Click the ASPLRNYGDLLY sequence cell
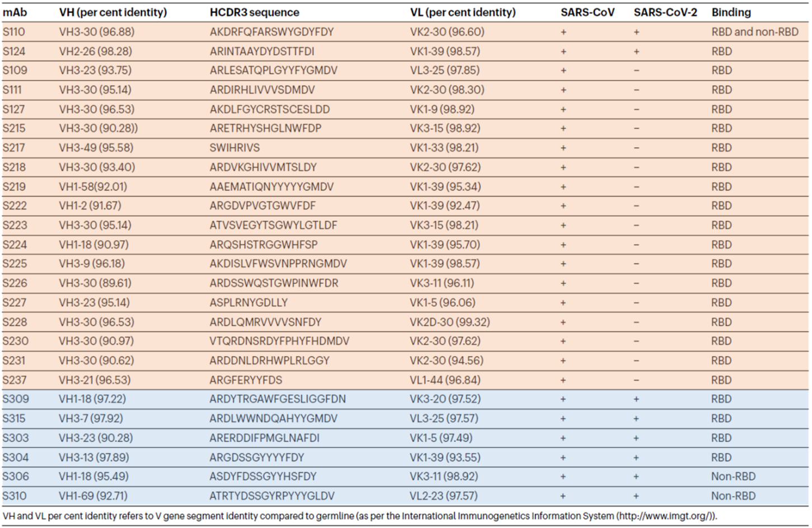The image size is (812, 528). (248, 303)
